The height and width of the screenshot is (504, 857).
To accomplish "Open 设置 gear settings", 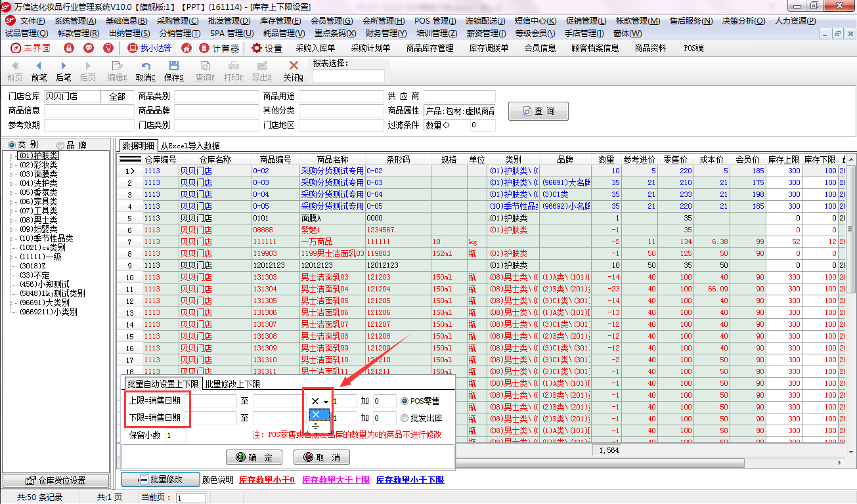I will click(x=267, y=48).
